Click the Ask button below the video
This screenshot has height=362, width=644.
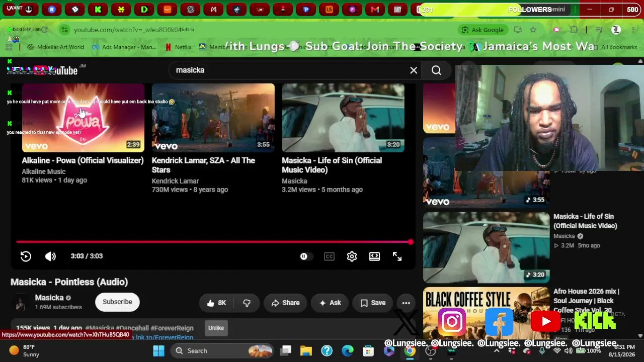(330, 303)
